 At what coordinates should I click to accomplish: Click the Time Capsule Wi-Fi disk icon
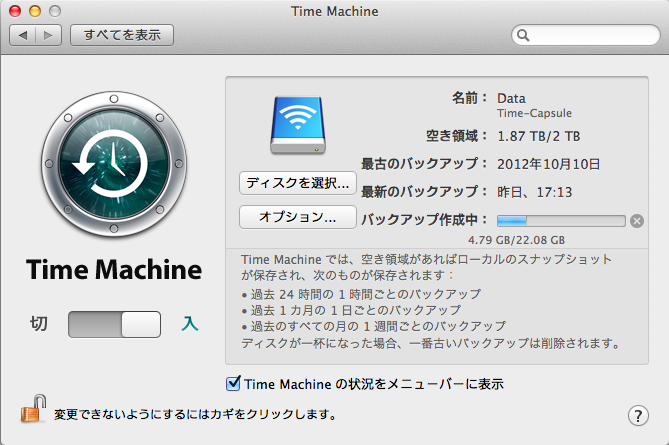pos(298,125)
